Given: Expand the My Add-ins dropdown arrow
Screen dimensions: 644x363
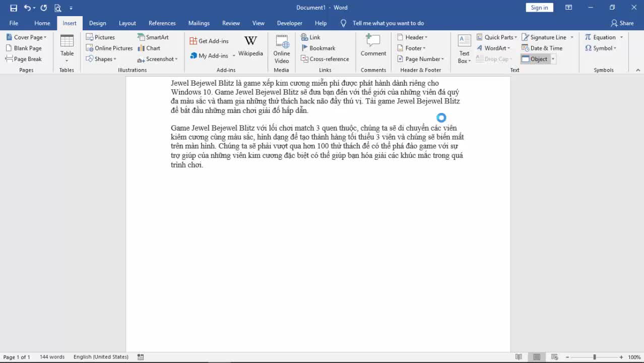Looking at the screenshot, I should click(x=234, y=56).
